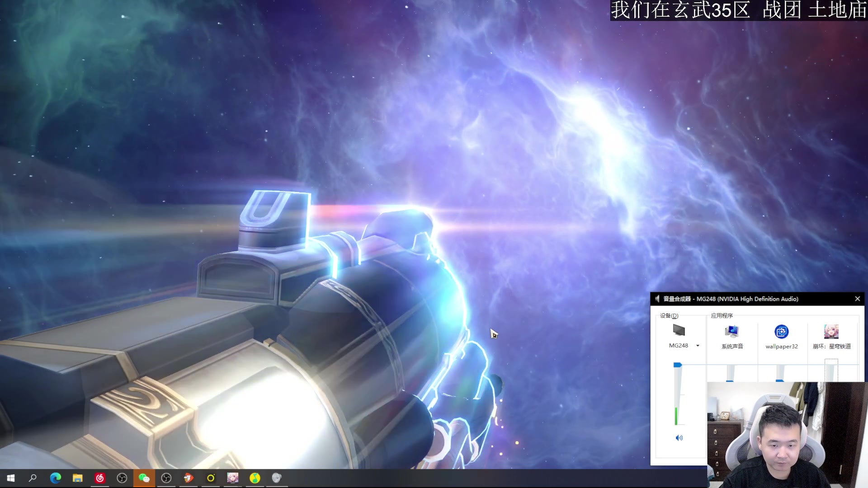Click the webcam overlay feed
The width and height of the screenshot is (868, 488).
pyautogui.click(x=788, y=435)
